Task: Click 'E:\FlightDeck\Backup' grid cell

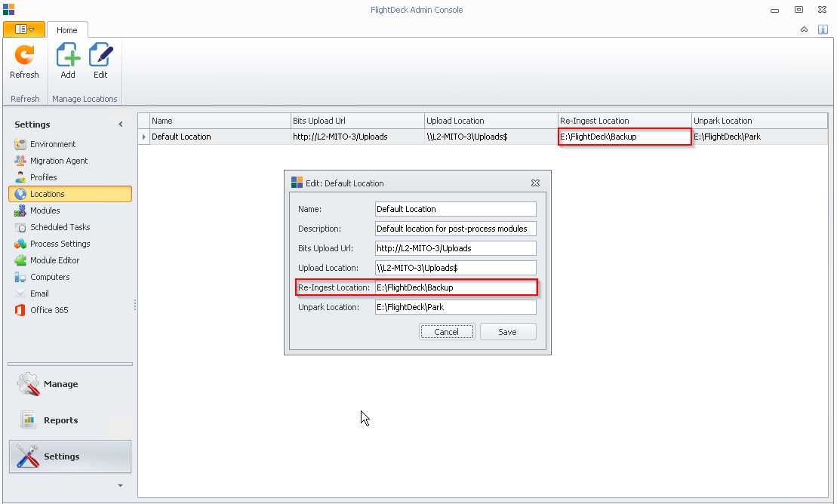Action: tap(625, 137)
